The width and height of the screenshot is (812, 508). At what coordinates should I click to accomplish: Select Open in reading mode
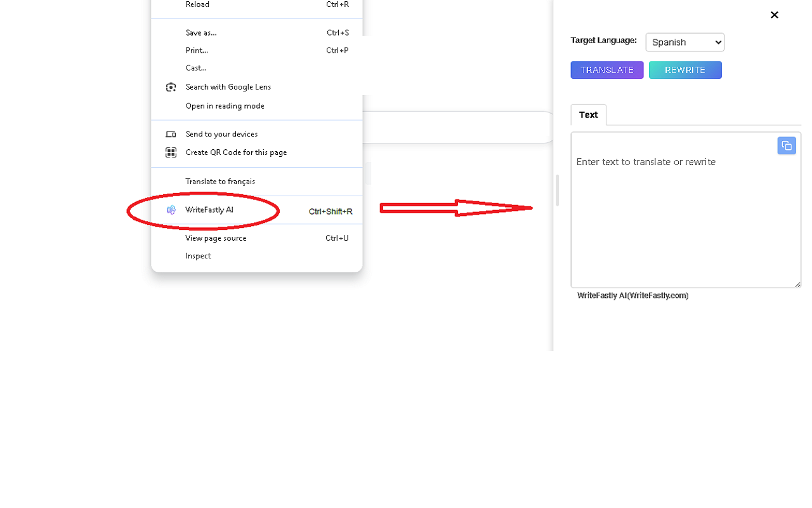coord(257,106)
